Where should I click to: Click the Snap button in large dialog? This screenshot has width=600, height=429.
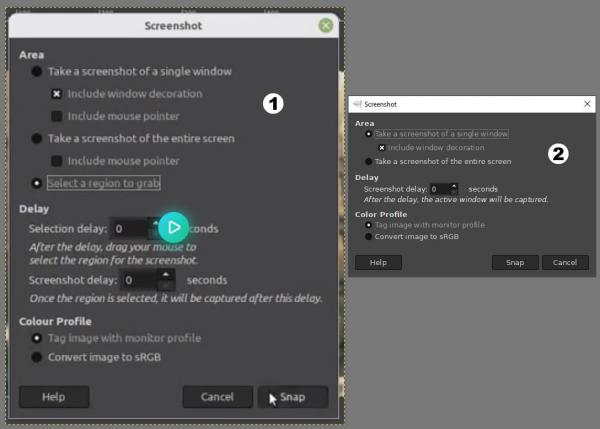pyautogui.click(x=293, y=397)
